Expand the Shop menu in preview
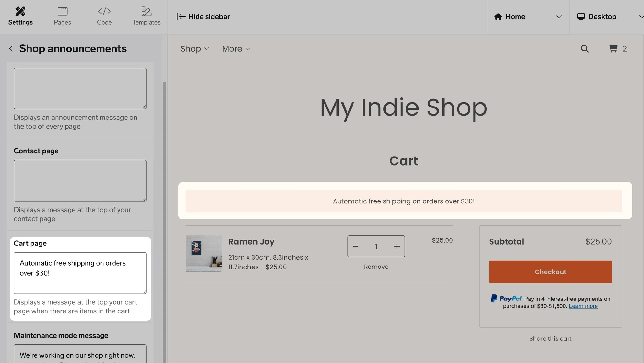 pyautogui.click(x=195, y=49)
